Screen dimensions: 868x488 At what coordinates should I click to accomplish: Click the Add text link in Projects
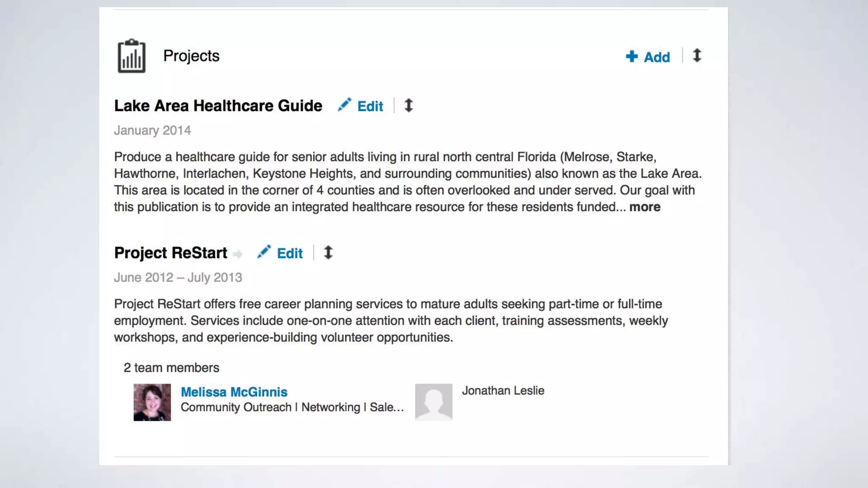tap(657, 57)
